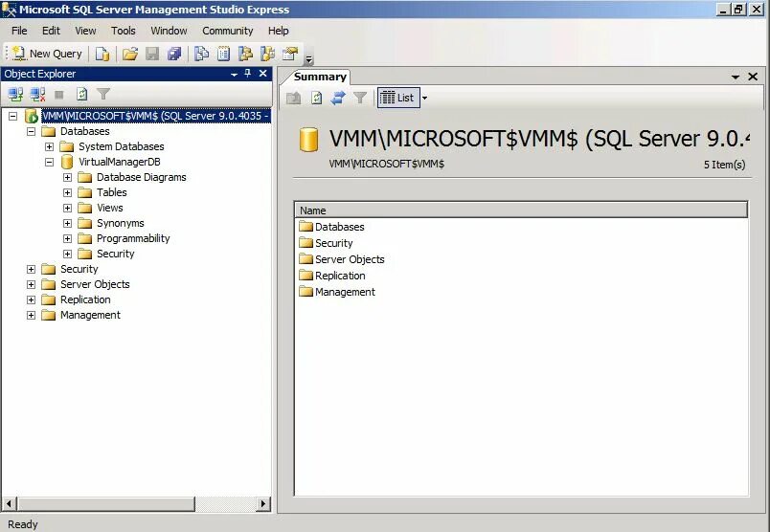Click the List view button in Summary
The image size is (770, 532).
tap(398, 98)
